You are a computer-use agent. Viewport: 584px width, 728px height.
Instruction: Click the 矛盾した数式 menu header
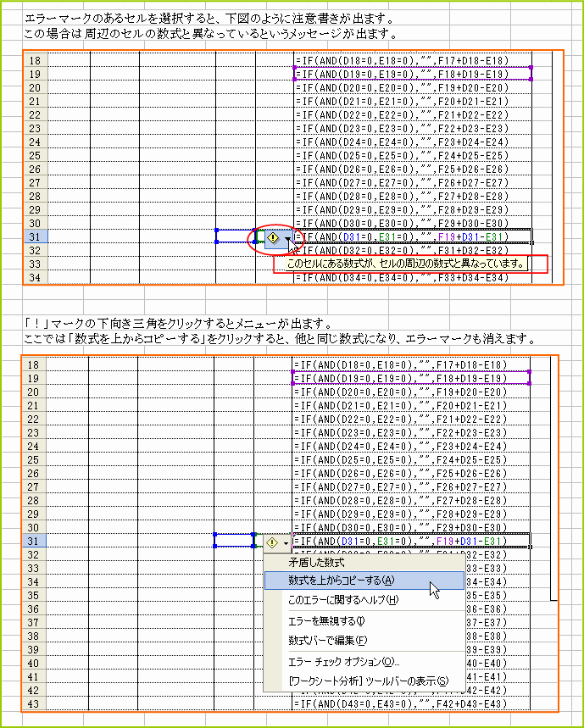coord(364,563)
